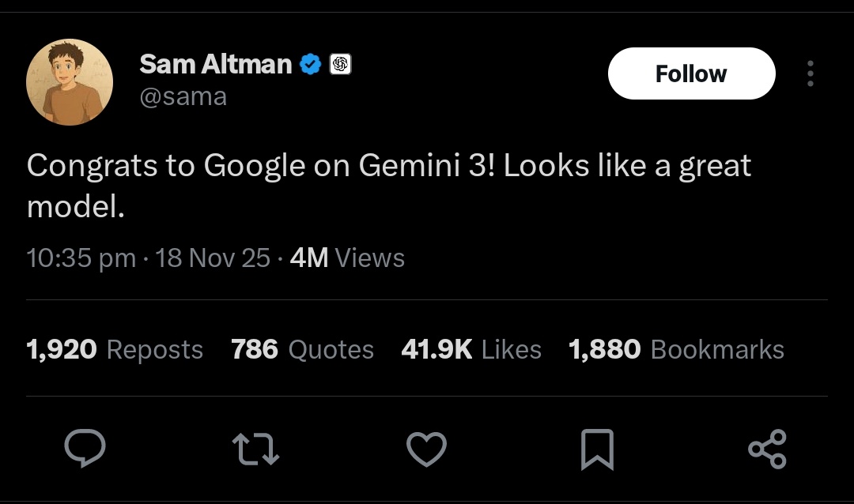This screenshot has width=854, height=504.
Task: Open the @sama handle link
Action: tap(183, 96)
